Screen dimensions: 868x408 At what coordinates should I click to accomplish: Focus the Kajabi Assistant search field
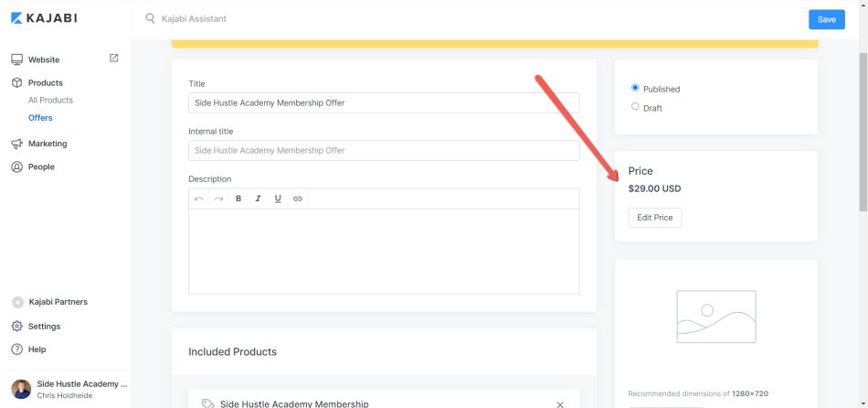coord(194,19)
